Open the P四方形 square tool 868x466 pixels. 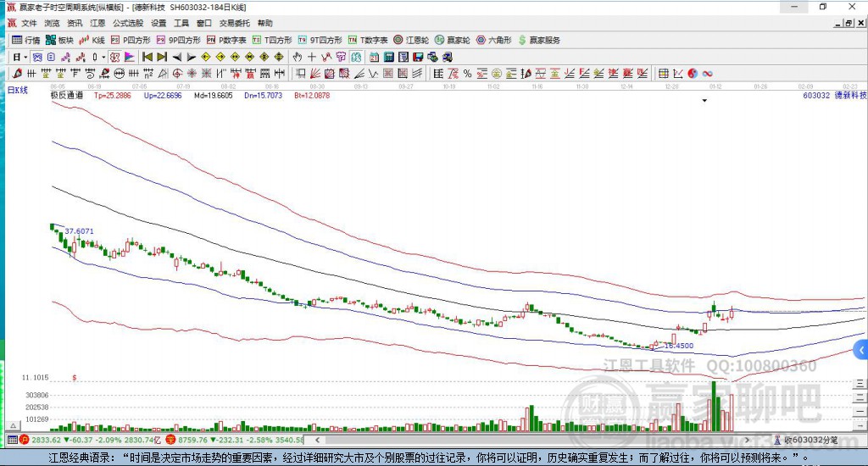tap(131, 40)
